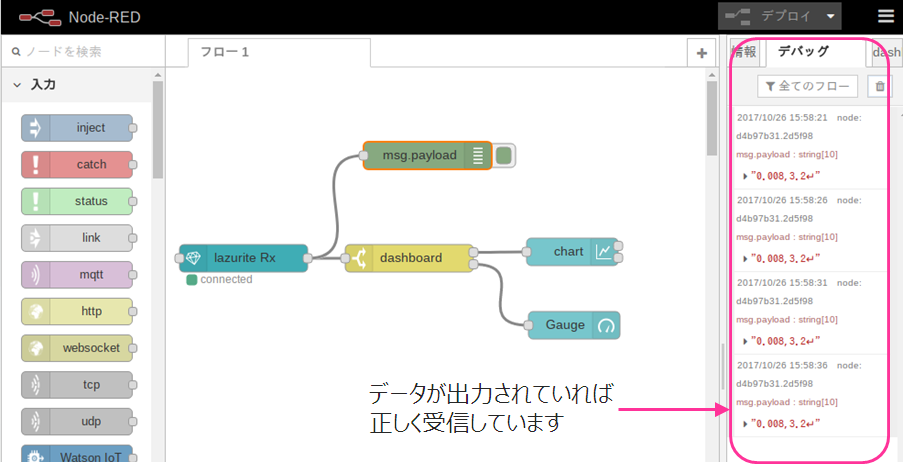Click the 15:58:36 message node id
Screen dimensions: 903x464
775,384
